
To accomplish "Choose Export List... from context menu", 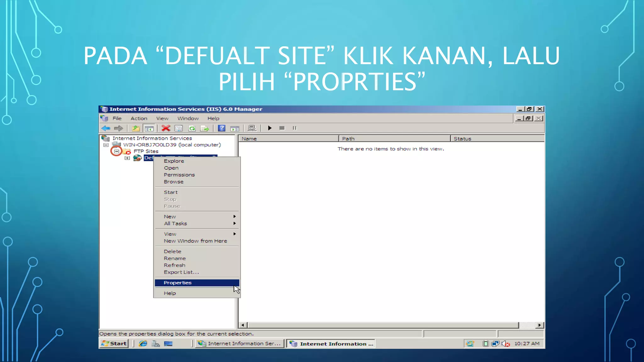I will 197,272.
